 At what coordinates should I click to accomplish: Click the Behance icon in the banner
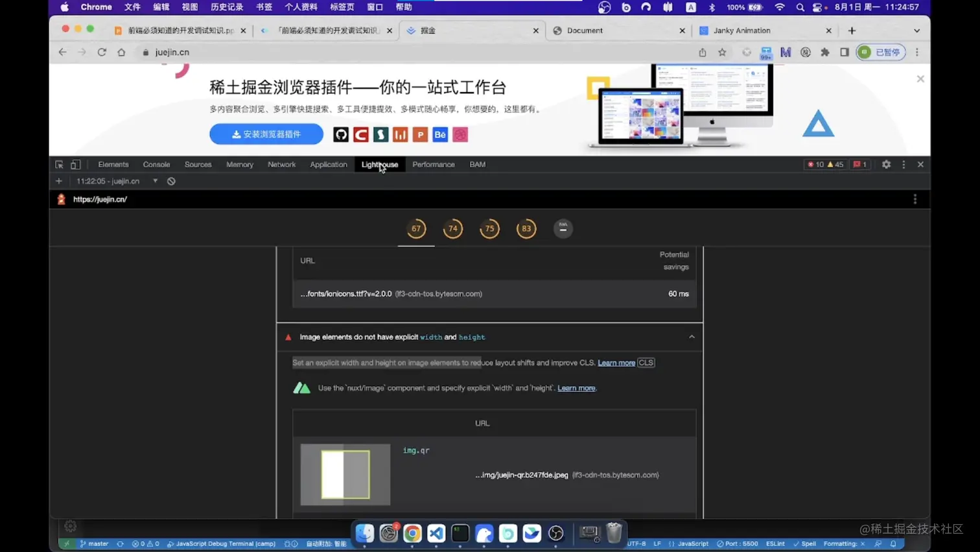coord(440,134)
